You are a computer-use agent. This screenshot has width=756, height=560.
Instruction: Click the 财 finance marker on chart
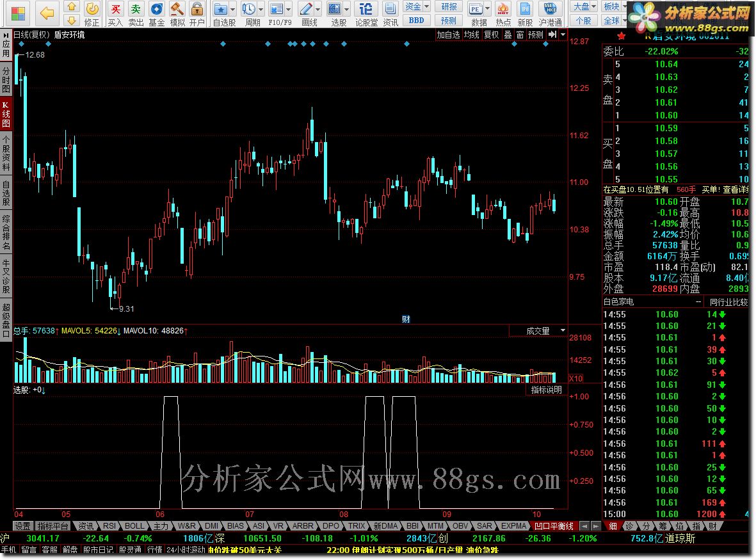click(x=406, y=319)
